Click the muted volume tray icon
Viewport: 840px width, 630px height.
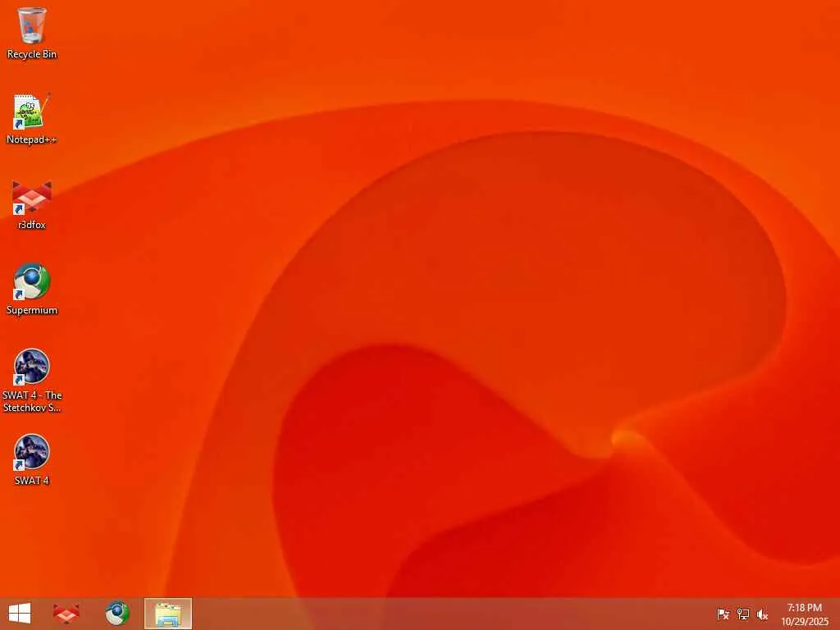(x=762, y=614)
